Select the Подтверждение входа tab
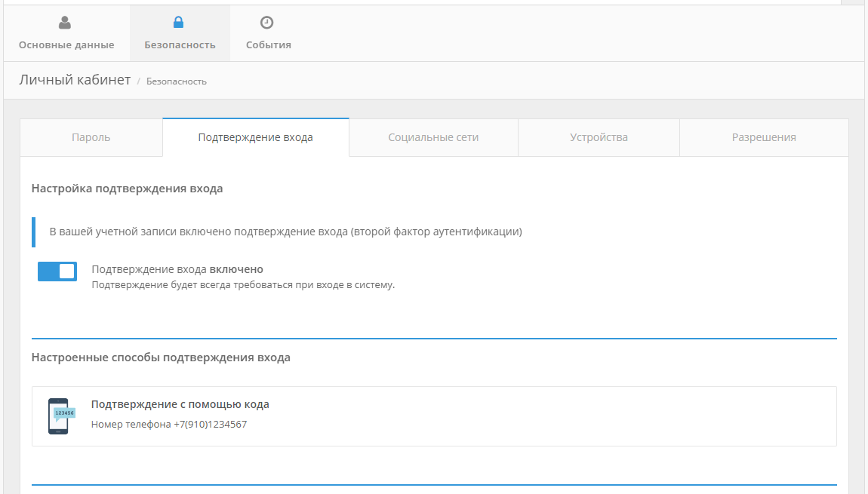Image resolution: width=868 pixels, height=494 pixels. [255, 137]
